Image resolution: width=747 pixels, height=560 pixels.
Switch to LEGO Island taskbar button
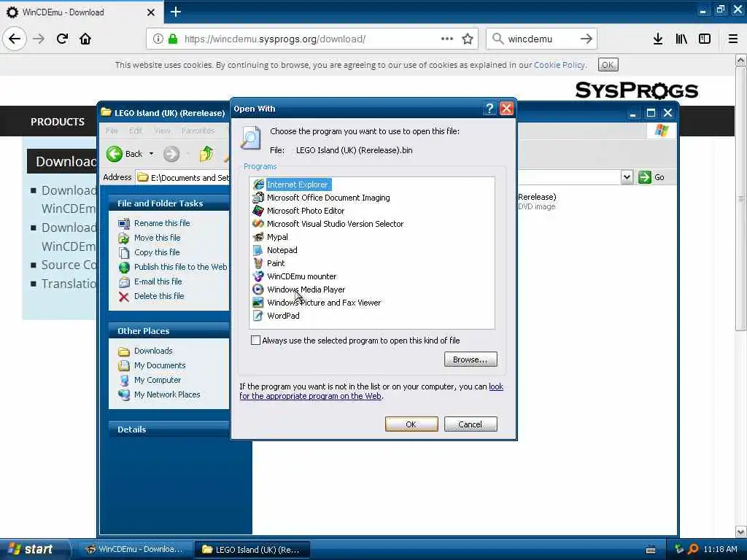pyautogui.click(x=252, y=550)
